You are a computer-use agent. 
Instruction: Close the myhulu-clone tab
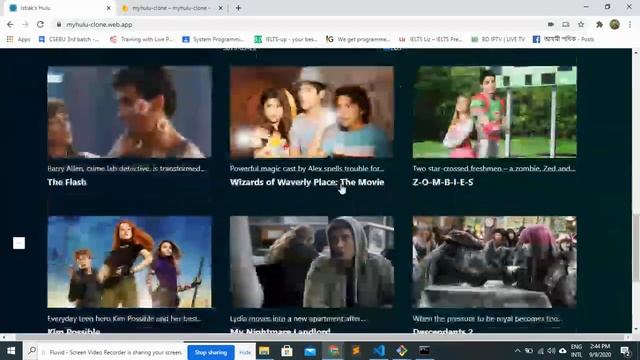click(220, 8)
